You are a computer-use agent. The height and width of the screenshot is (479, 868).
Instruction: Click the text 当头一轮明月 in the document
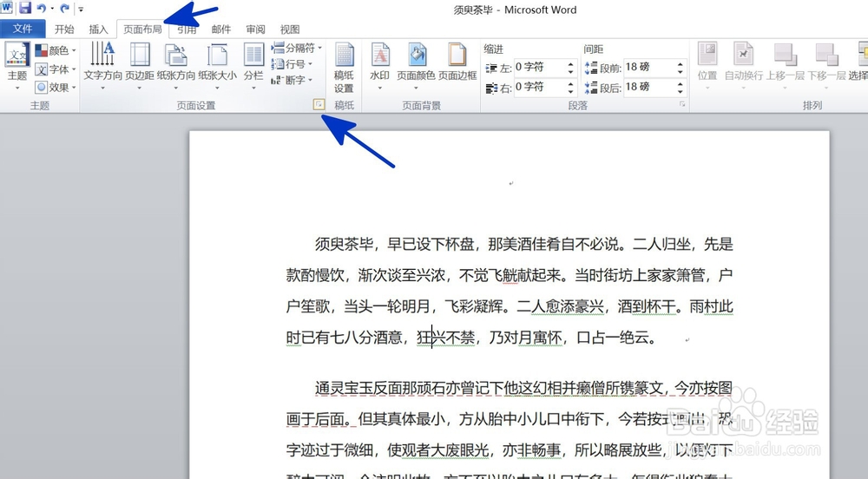tap(387, 305)
